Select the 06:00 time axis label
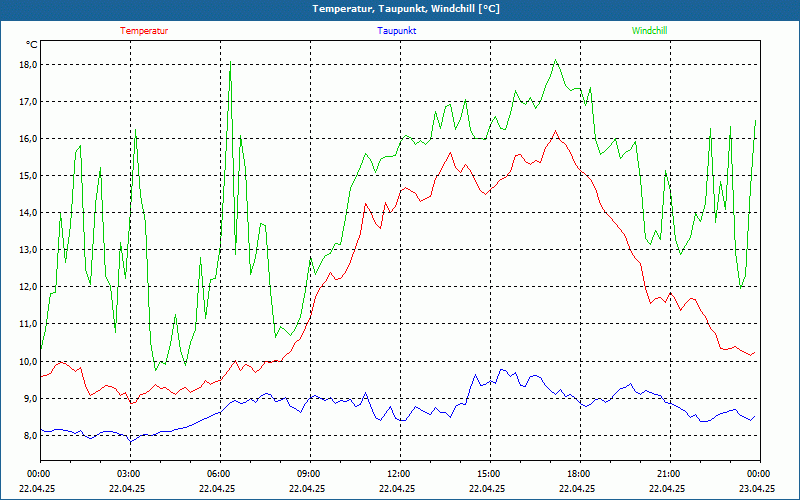The width and height of the screenshot is (800, 500). click(x=219, y=474)
